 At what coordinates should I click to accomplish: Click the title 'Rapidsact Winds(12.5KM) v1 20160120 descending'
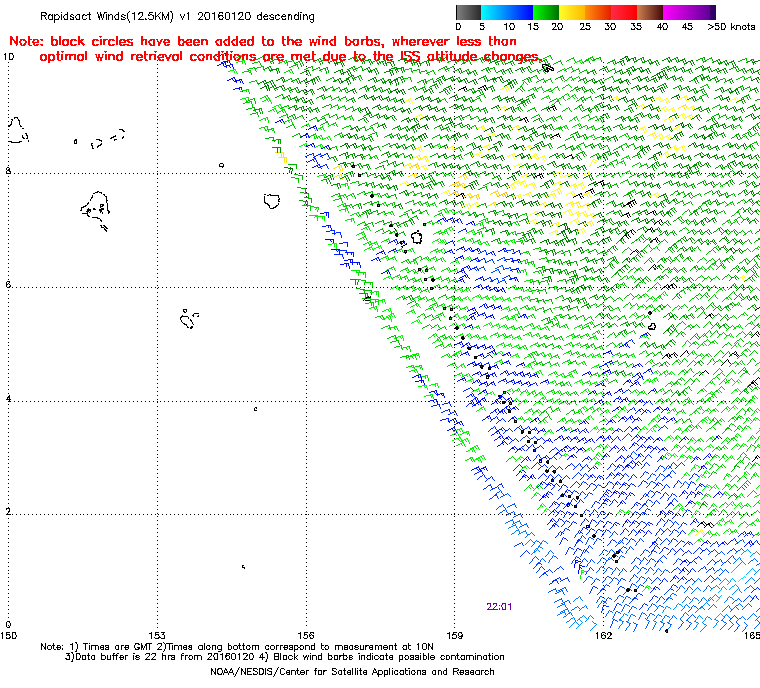point(177,16)
